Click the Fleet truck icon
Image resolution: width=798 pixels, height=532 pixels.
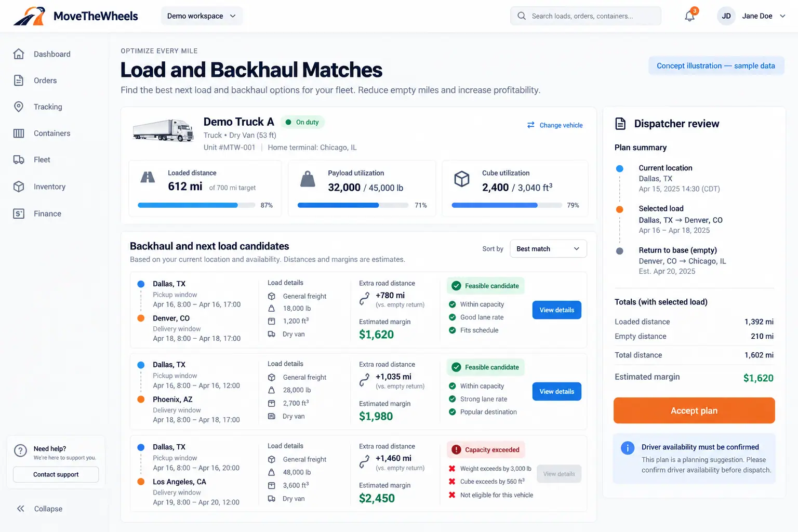coord(19,159)
